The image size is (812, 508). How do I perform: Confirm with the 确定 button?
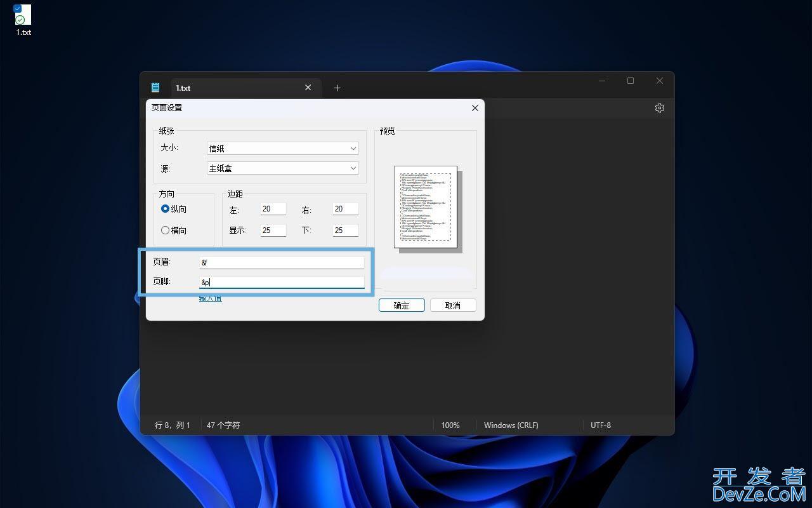tap(402, 305)
